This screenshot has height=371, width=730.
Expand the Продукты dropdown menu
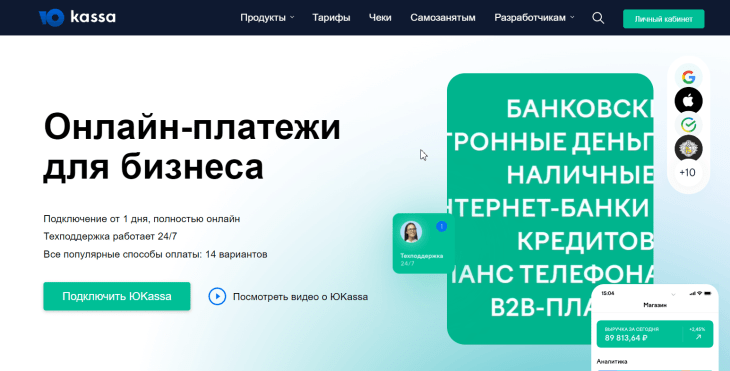click(x=267, y=18)
